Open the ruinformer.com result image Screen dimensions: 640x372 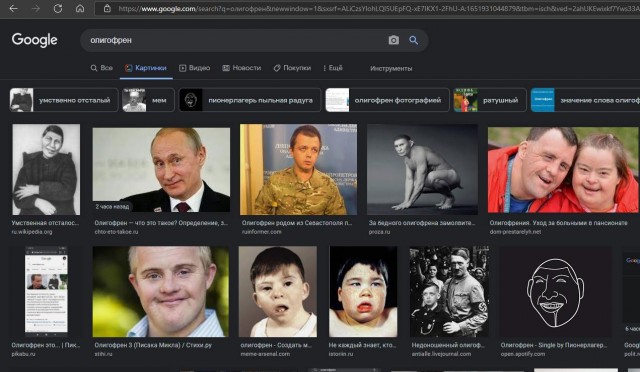click(x=298, y=169)
